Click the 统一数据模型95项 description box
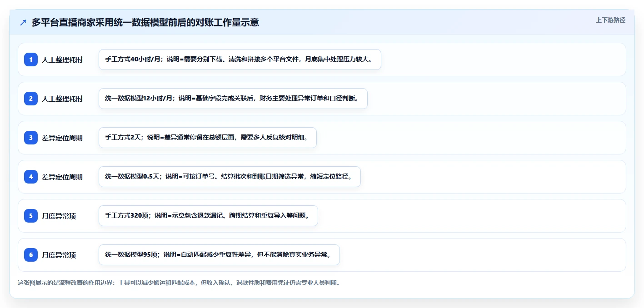 [x=219, y=255]
